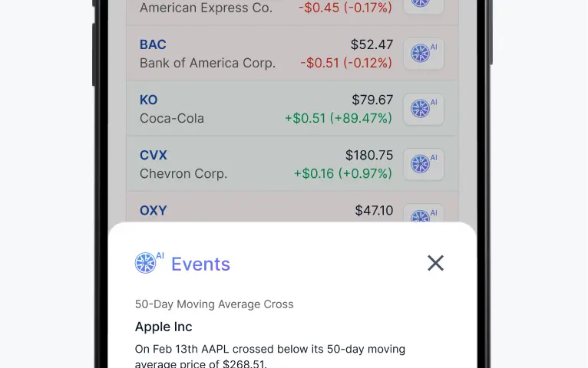Open AI insights for Bank of America

(424, 54)
